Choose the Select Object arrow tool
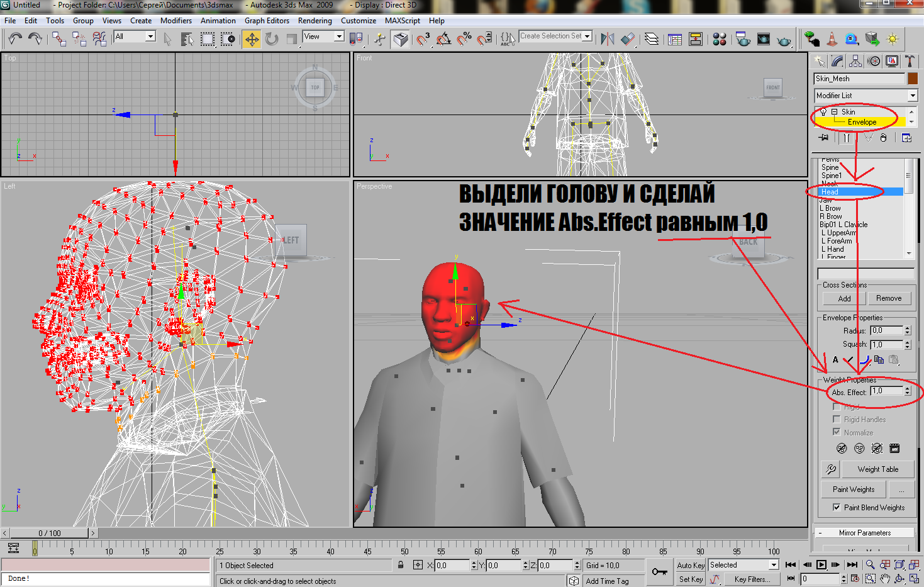 click(167, 39)
